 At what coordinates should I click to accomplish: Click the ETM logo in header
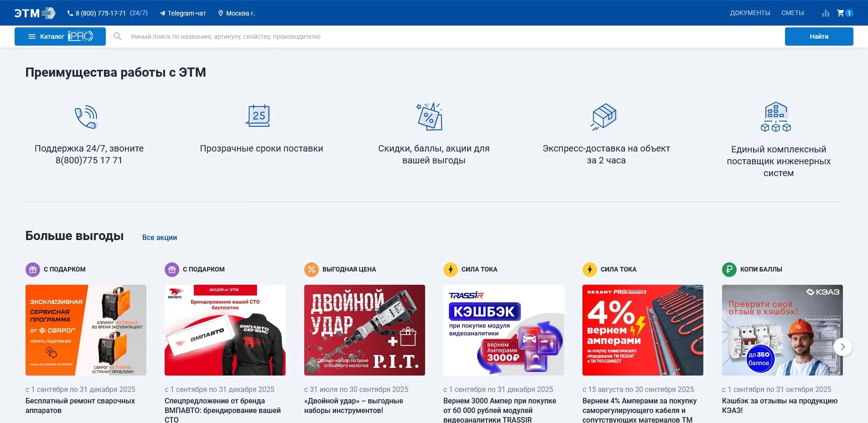coord(35,13)
